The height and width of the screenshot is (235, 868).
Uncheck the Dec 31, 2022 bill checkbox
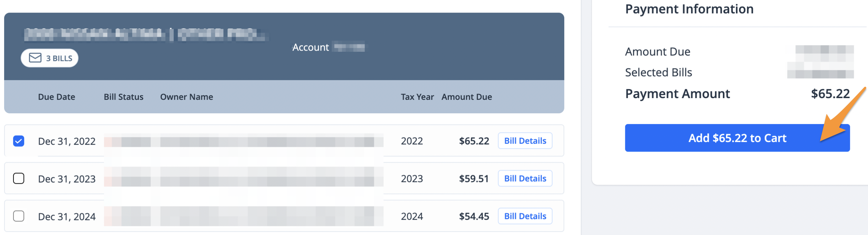pyautogui.click(x=19, y=141)
